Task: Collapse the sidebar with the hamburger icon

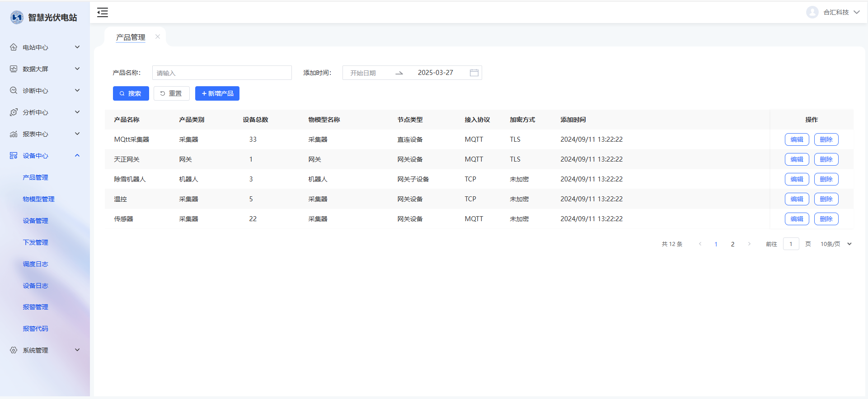Action: point(103,13)
